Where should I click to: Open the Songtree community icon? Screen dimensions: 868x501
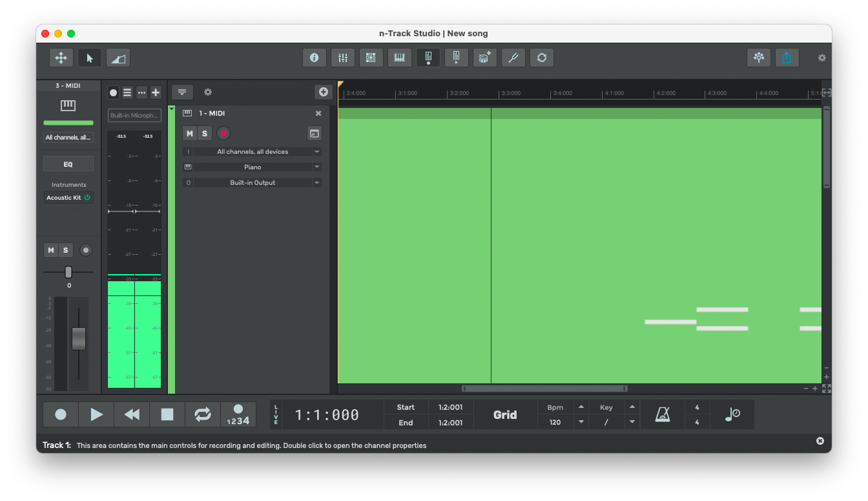[759, 58]
